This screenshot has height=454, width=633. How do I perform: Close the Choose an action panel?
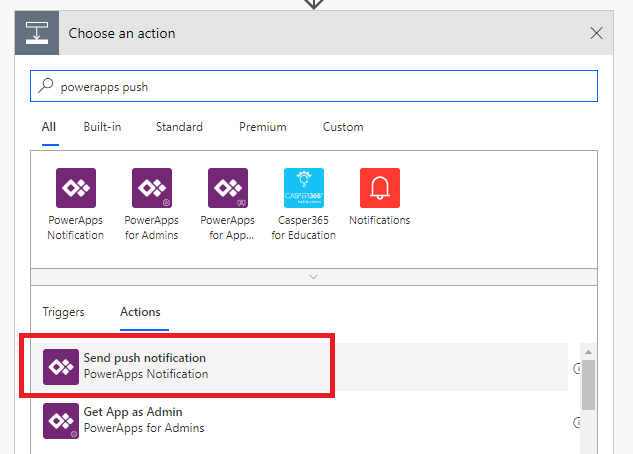point(596,33)
